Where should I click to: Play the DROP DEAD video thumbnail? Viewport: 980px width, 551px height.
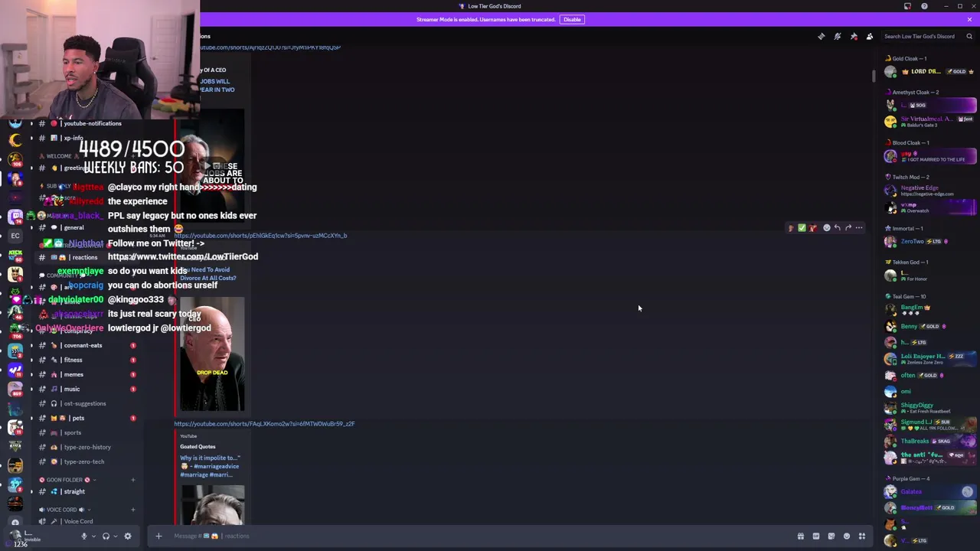point(212,354)
